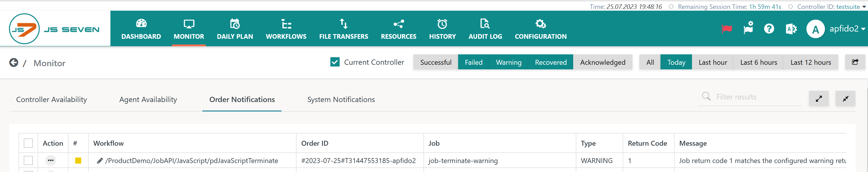Click the export share icon button
868x172 pixels.
click(x=855, y=62)
